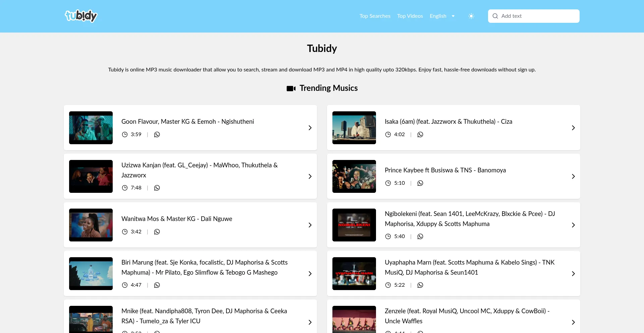Click the Add text search field

tap(538, 16)
